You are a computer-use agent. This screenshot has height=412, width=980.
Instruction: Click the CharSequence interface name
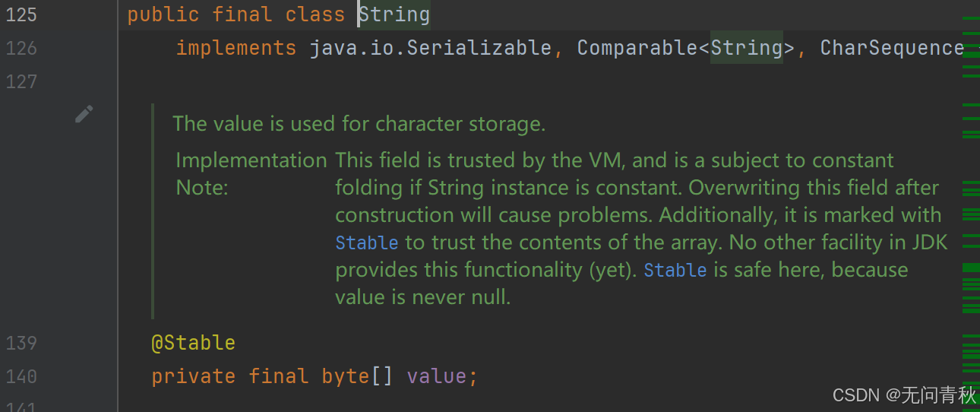[x=892, y=48]
